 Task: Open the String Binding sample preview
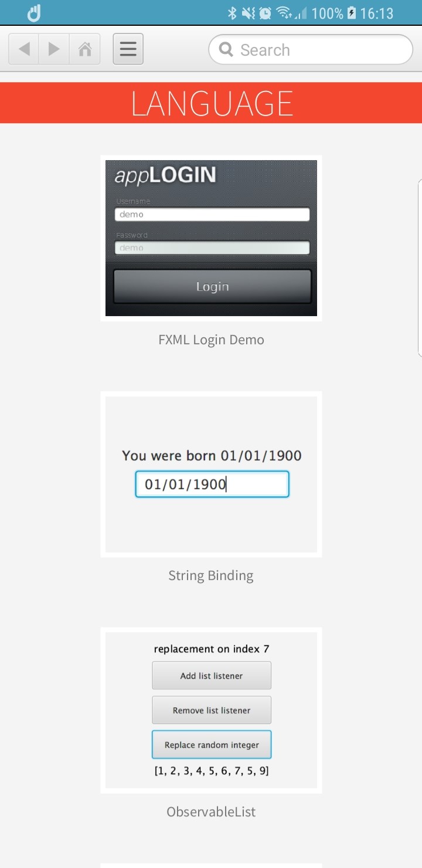(211, 474)
